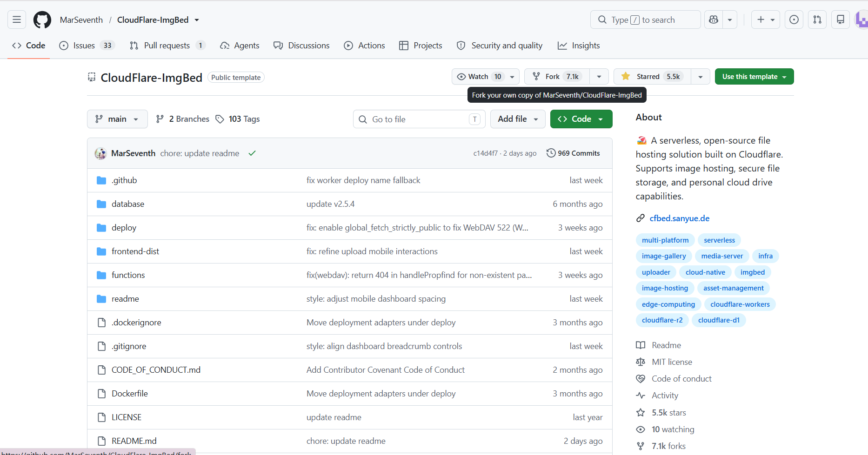Open the Copilot chat icon
This screenshot has height=455, width=868.
pos(714,20)
